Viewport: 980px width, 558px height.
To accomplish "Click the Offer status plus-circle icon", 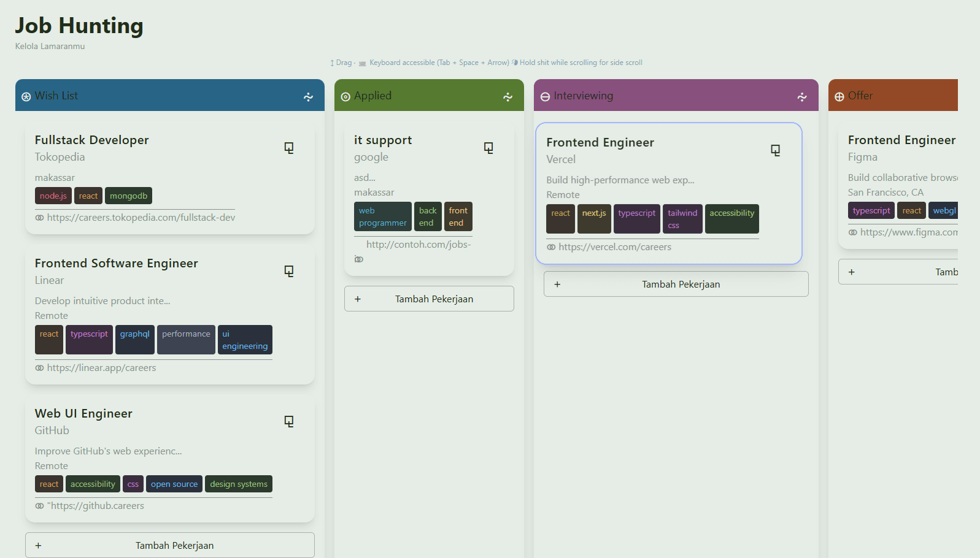I will (x=839, y=97).
